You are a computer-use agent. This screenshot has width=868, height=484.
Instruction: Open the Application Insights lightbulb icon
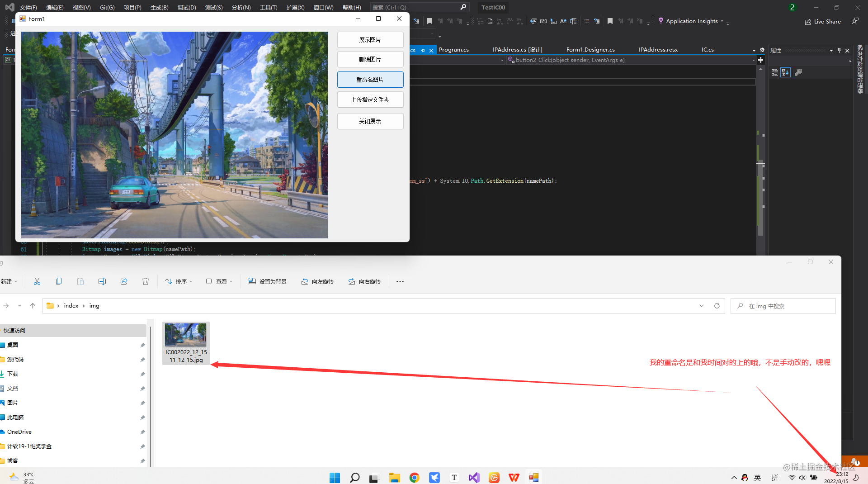(x=661, y=21)
